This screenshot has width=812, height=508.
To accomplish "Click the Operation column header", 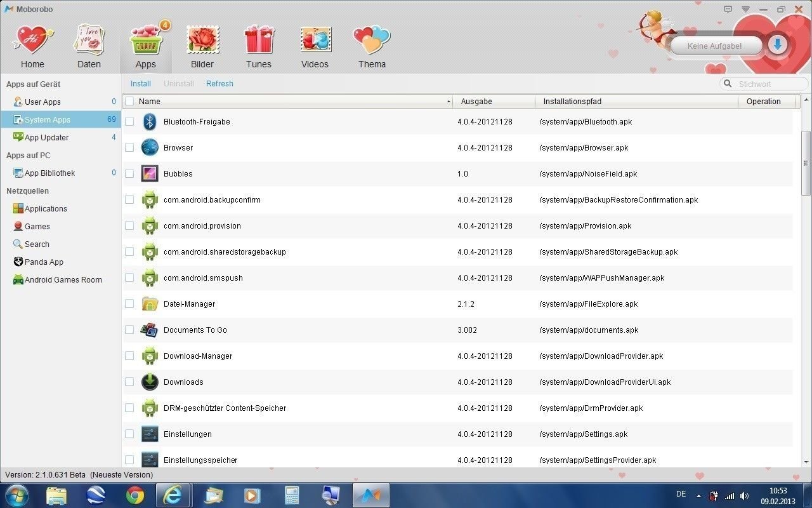I will click(x=768, y=102).
